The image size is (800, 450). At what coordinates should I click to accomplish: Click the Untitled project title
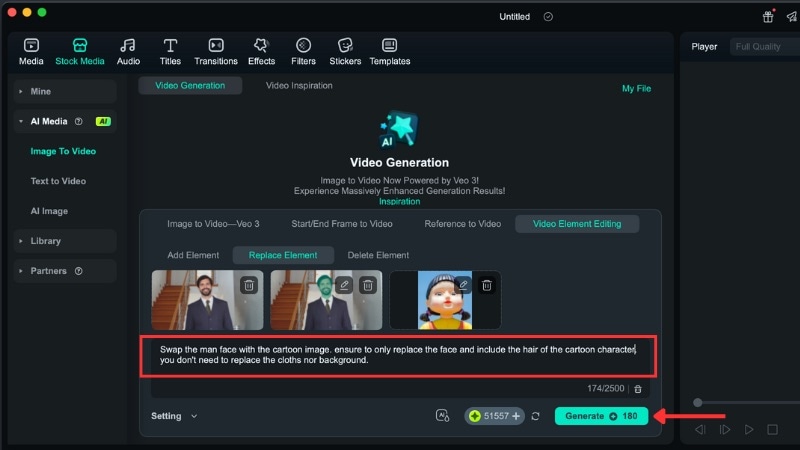[x=514, y=17]
